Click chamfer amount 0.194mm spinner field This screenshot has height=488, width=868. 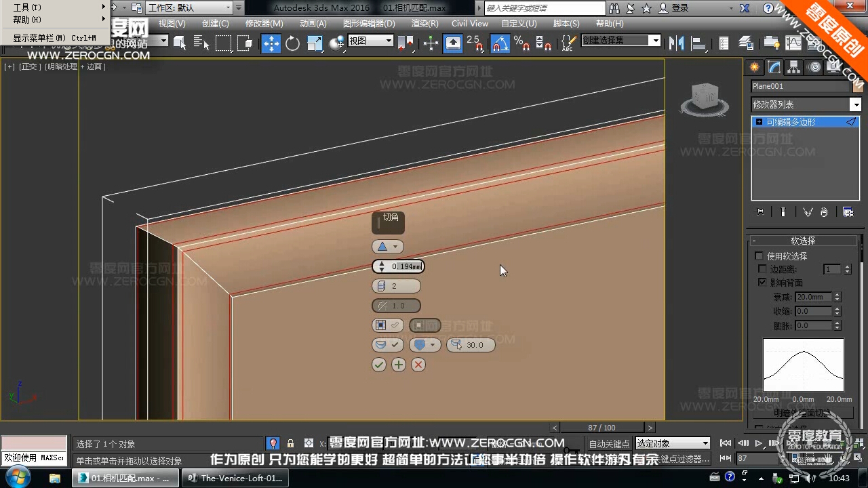click(x=399, y=266)
